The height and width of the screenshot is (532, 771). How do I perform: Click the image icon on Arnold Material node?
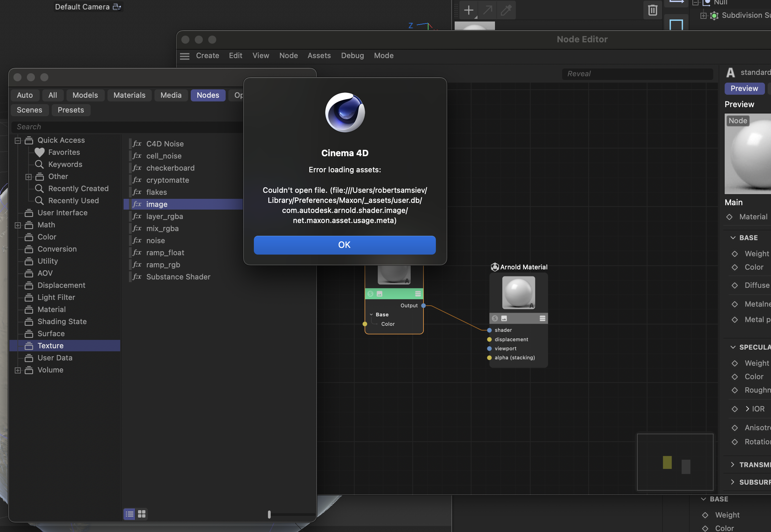tap(504, 318)
